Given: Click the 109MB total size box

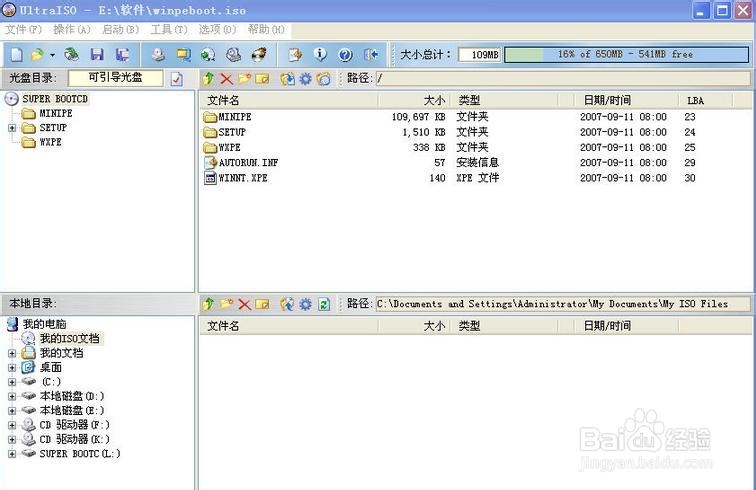Looking at the screenshot, I should click(x=480, y=54).
